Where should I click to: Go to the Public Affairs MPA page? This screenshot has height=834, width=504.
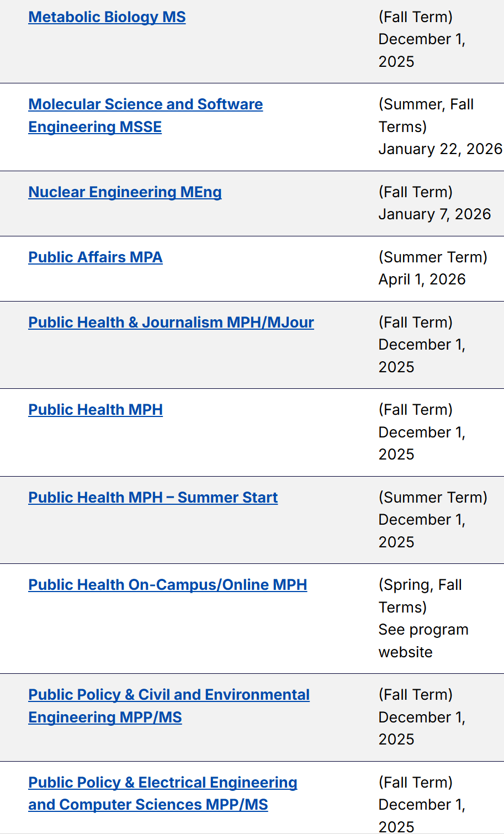click(x=96, y=257)
